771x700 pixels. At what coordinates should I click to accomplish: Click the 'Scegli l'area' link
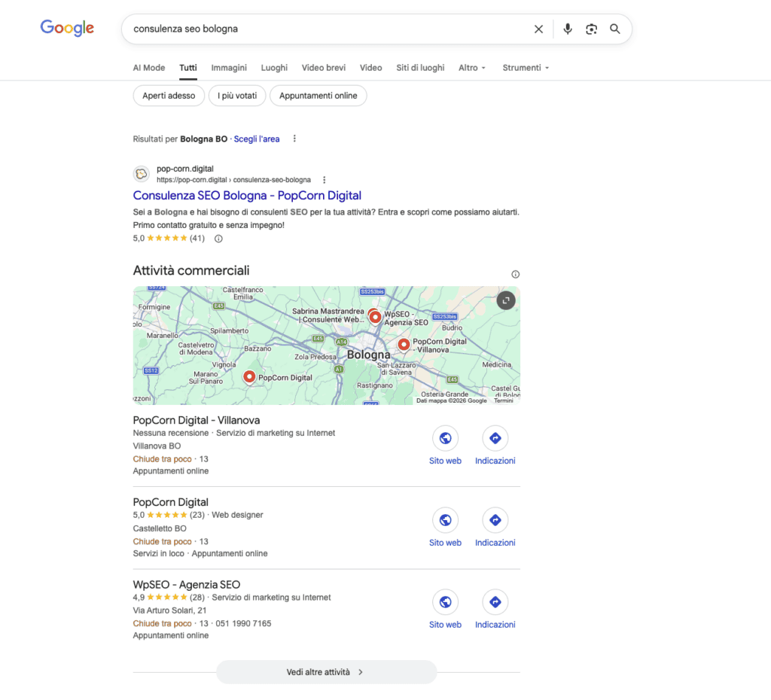(x=257, y=139)
